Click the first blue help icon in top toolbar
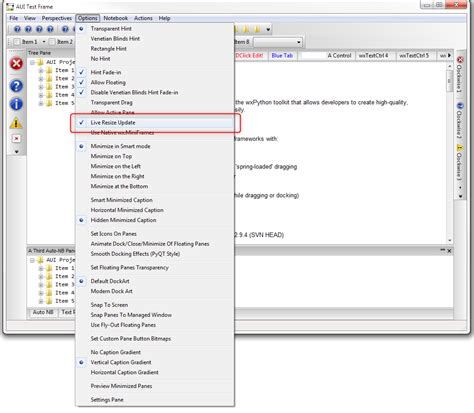Screen dimensions: 474x413 point(17,29)
